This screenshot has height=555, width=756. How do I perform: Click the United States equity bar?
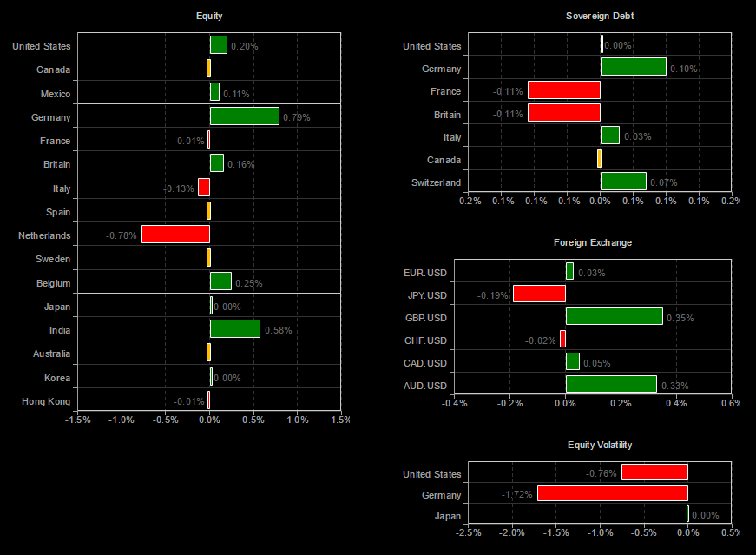(x=219, y=45)
